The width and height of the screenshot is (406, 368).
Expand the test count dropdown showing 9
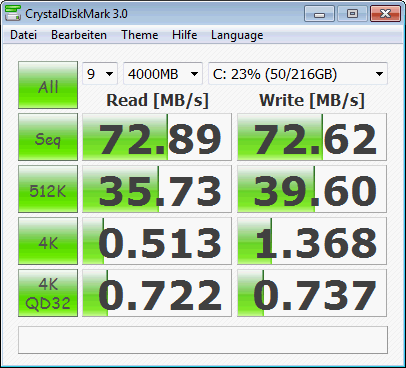click(x=100, y=74)
